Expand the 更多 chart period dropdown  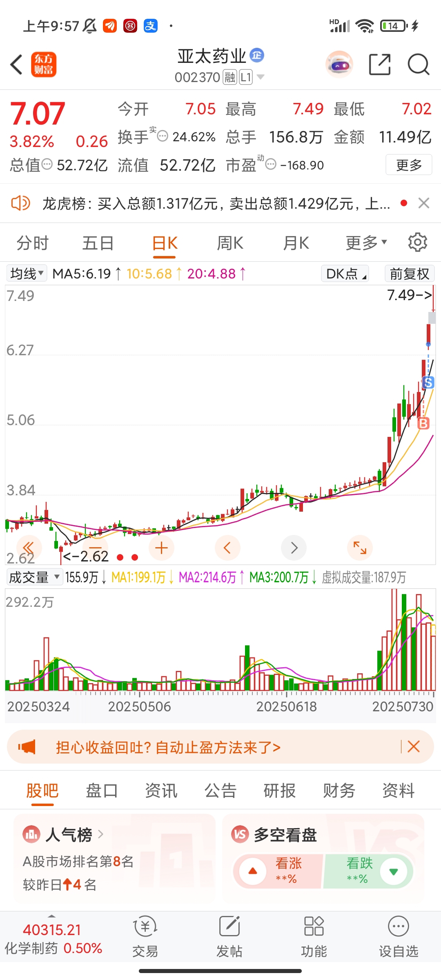point(366,243)
